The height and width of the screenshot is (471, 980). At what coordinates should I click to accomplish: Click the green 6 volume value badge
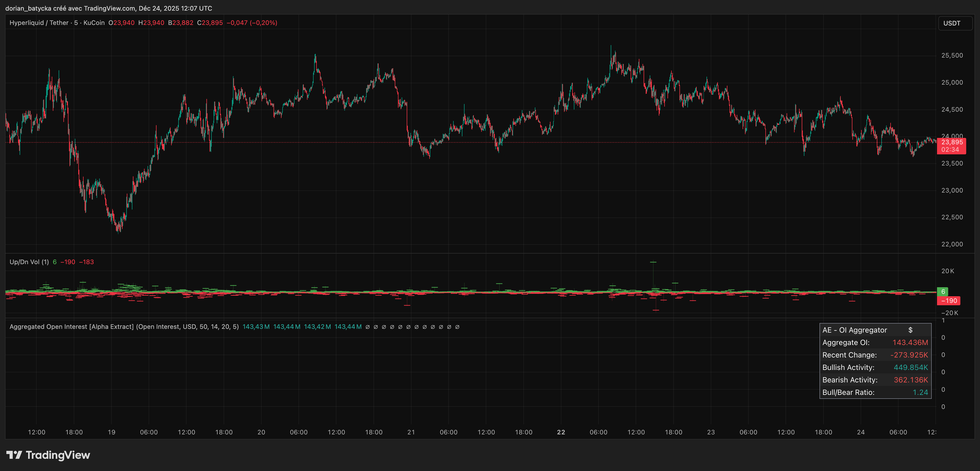click(x=943, y=292)
